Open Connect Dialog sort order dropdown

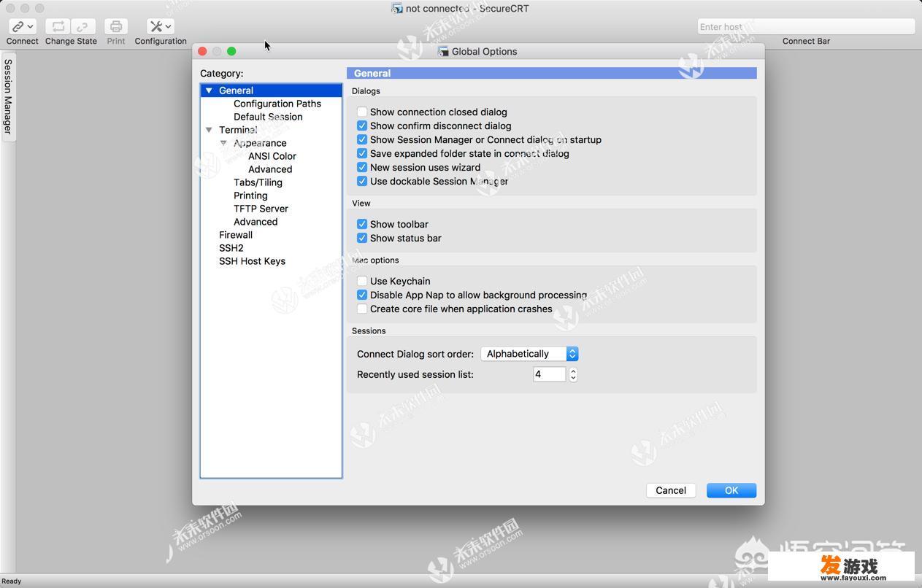point(529,354)
